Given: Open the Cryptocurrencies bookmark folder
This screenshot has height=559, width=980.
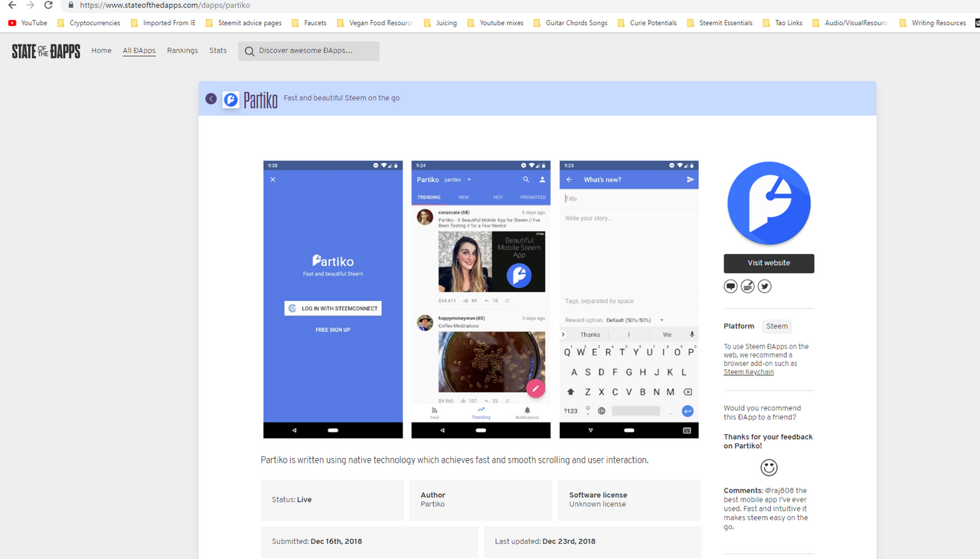Looking at the screenshot, I should pyautogui.click(x=89, y=23).
